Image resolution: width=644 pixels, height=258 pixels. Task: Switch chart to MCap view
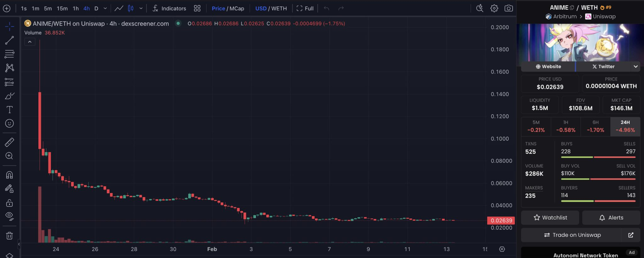[237, 9]
